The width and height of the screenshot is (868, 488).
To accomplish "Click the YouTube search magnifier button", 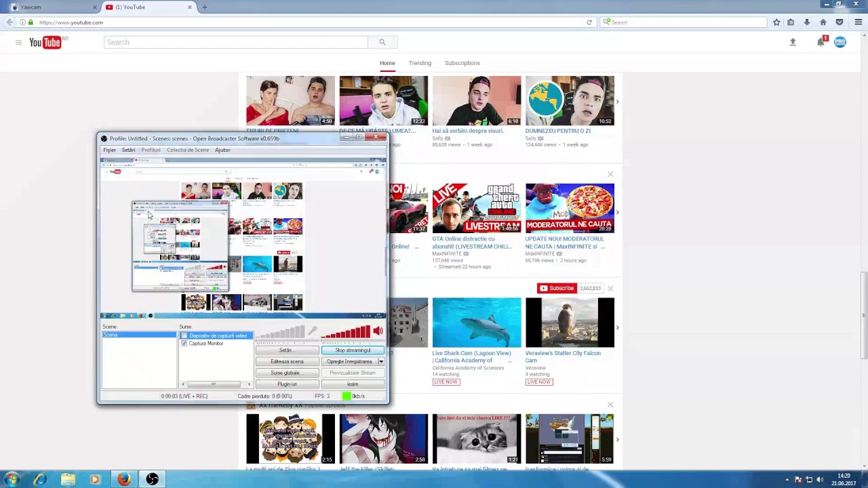I will click(x=382, y=42).
